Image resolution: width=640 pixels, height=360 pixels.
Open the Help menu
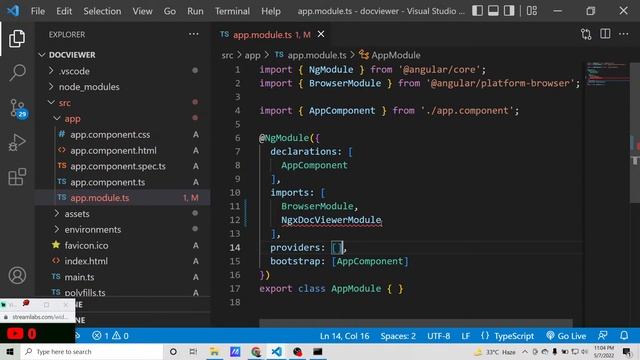coord(271,11)
